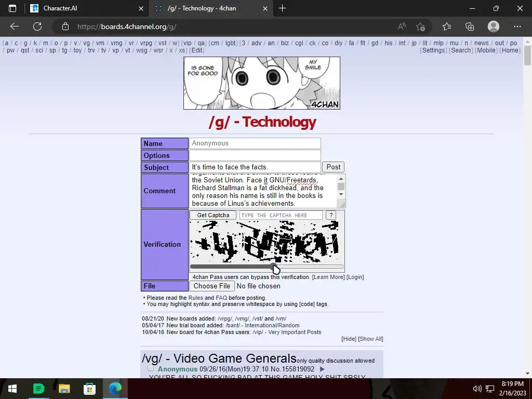This screenshot has width=532, height=399.
Task: Select the /g/ - Technology - 4chan tab
Action: (x=210, y=8)
